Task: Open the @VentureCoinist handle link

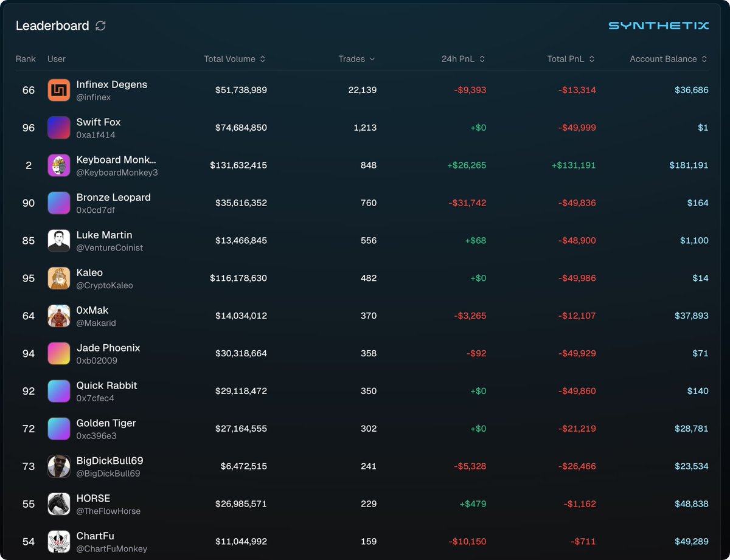Action: pos(109,248)
